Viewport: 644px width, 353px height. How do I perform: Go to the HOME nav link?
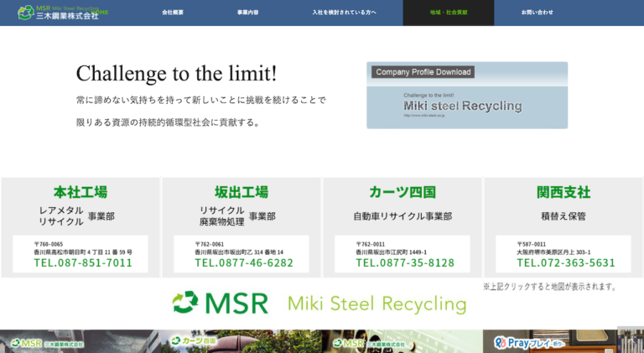(x=100, y=13)
